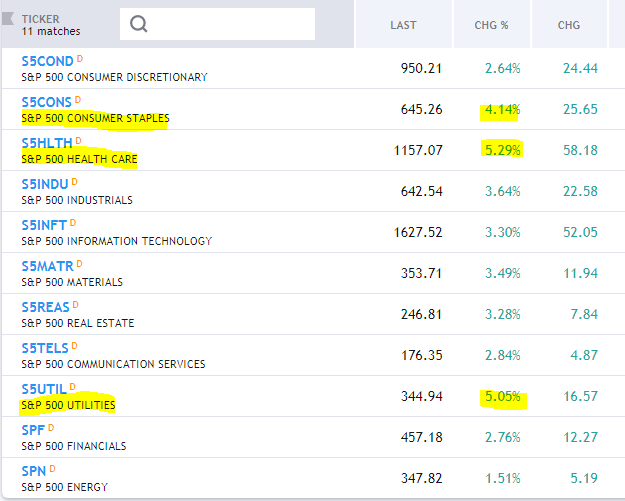Click the D badge next to S5HLTH
Image resolution: width=625 pixels, height=501 pixels.
[79, 141]
